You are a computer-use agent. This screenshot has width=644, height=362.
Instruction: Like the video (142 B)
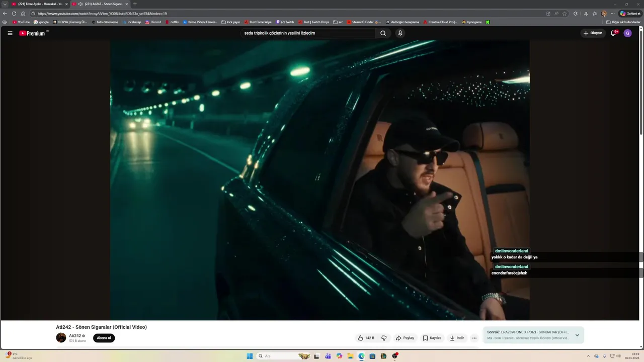point(366,338)
